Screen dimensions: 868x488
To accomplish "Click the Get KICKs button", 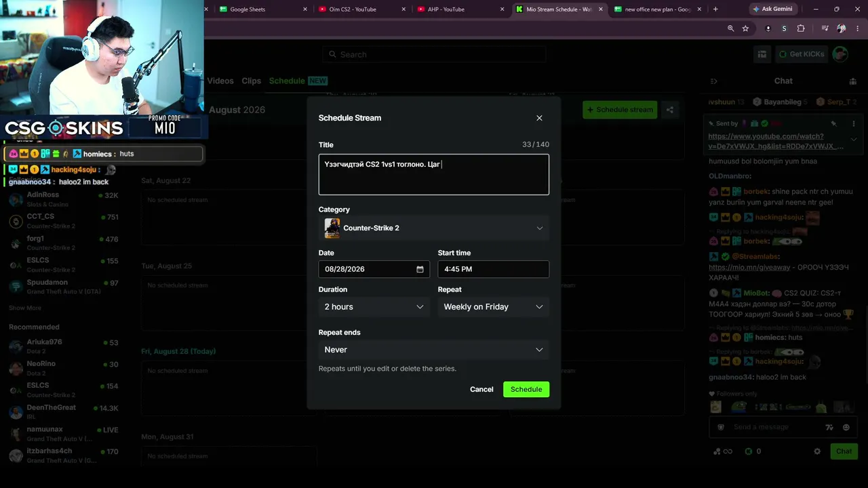I will pyautogui.click(x=802, y=54).
